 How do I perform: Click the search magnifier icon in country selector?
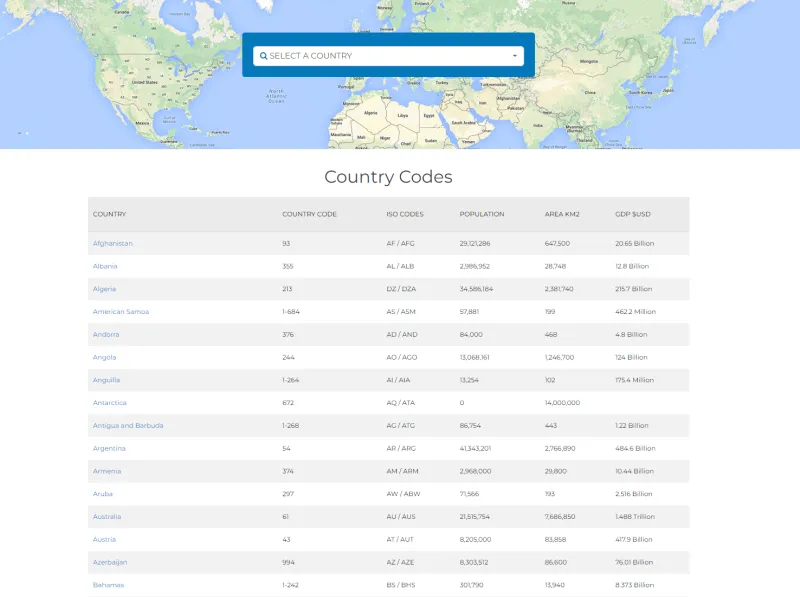click(x=264, y=56)
